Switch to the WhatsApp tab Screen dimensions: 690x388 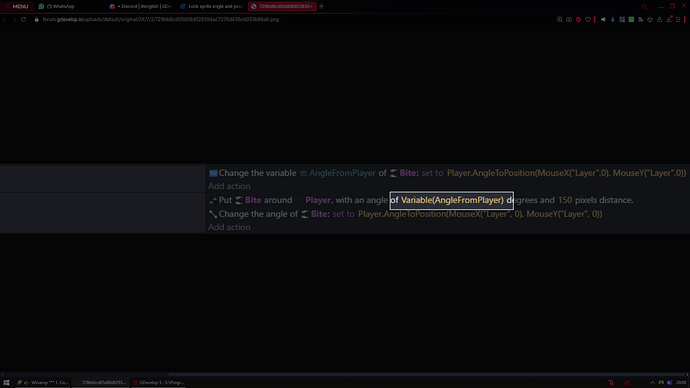57,6
